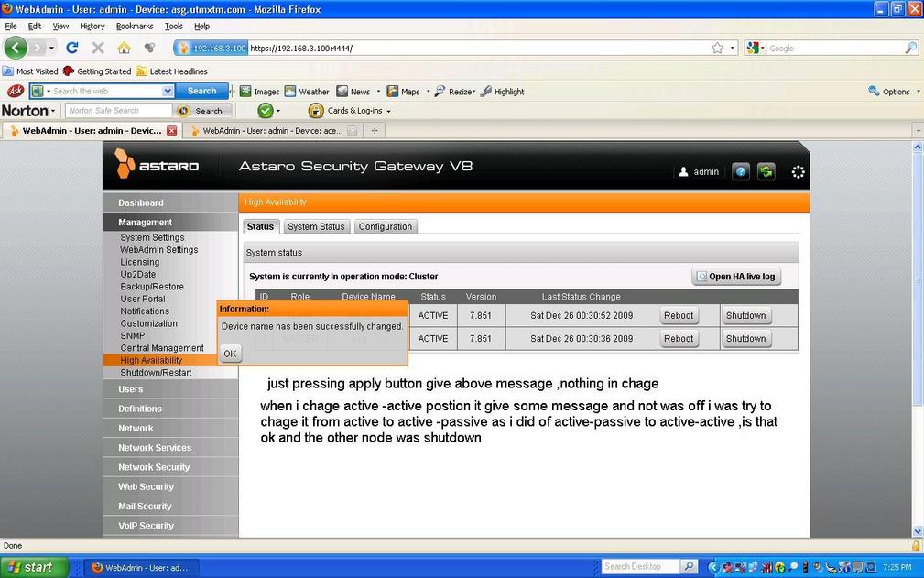The height and width of the screenshot is (578, 924).
Task: Click Open HA live log button
Action: click(736, 277)
